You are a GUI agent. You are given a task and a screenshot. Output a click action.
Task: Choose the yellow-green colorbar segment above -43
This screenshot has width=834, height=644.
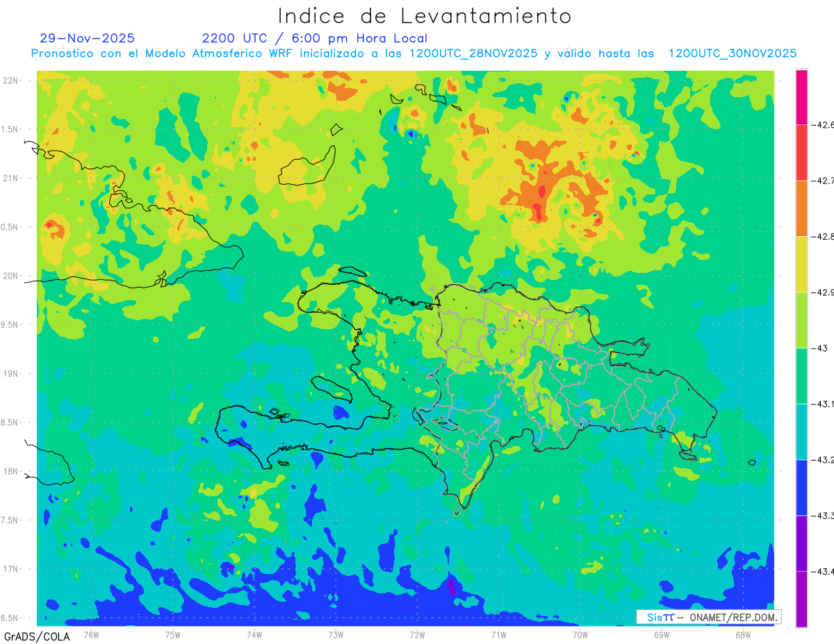click(x=801, y=320)
